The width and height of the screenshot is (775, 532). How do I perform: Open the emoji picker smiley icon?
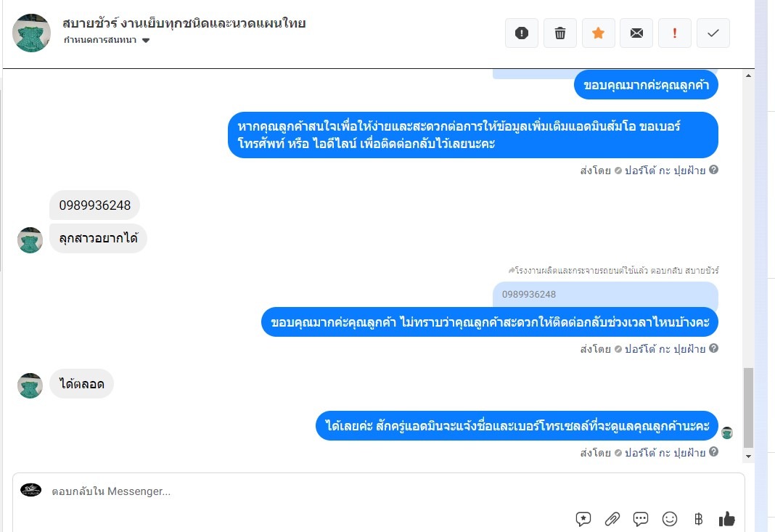669,519
